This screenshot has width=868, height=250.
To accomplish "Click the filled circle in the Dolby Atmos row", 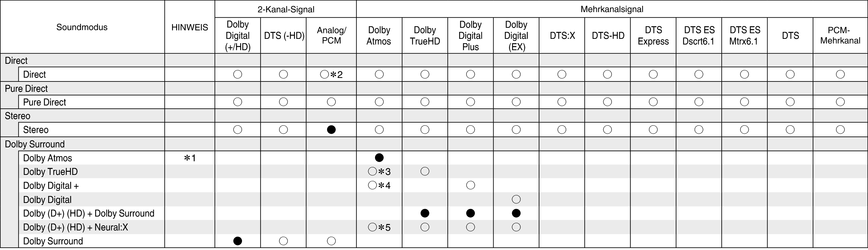I will (379, 157).
